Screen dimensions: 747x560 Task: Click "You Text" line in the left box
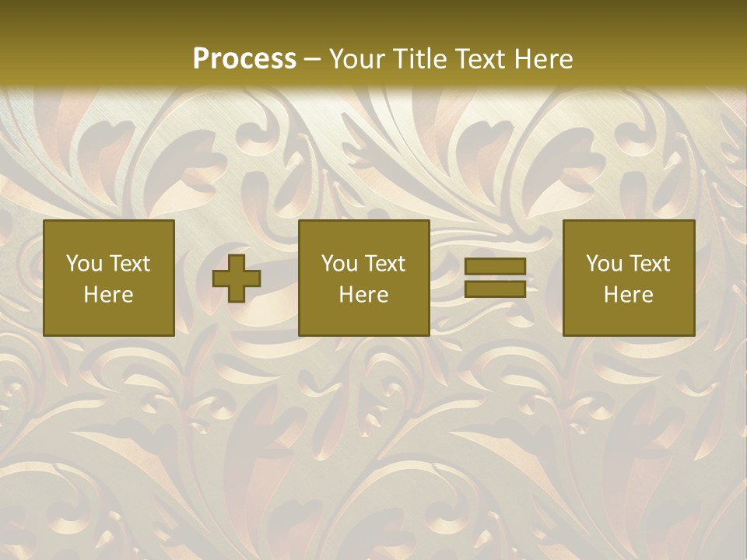click(109, 264)
